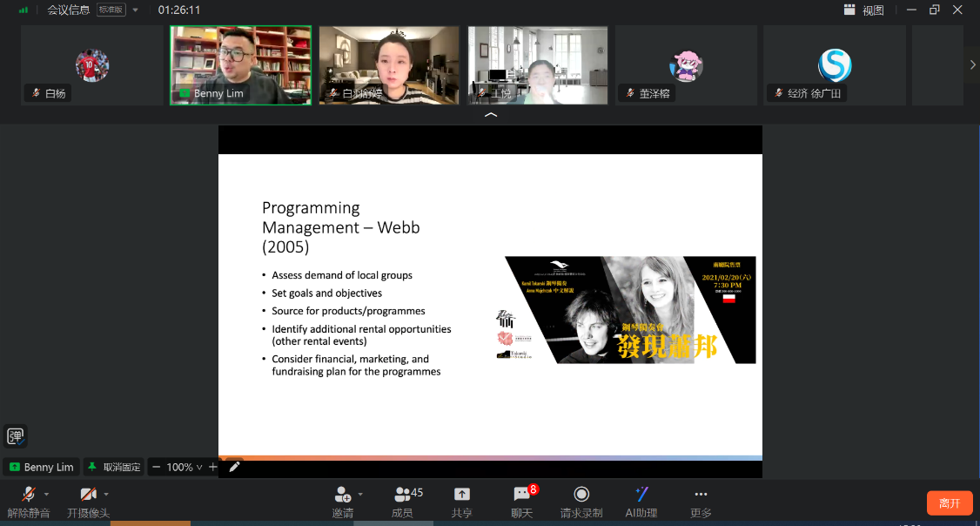Expand camera options arrow
980x526 pixels.
click(107, 494)
